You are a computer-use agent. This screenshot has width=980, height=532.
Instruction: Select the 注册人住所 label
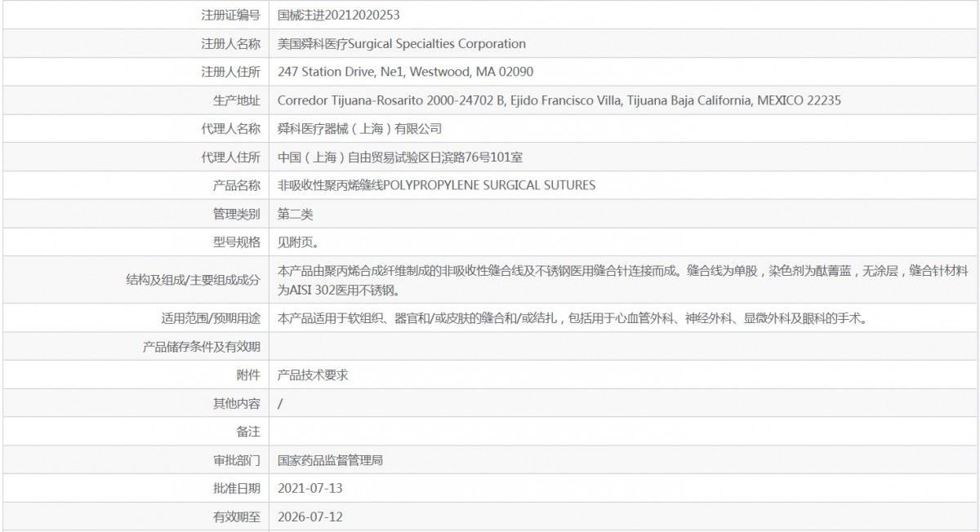(x=230, y=72)
